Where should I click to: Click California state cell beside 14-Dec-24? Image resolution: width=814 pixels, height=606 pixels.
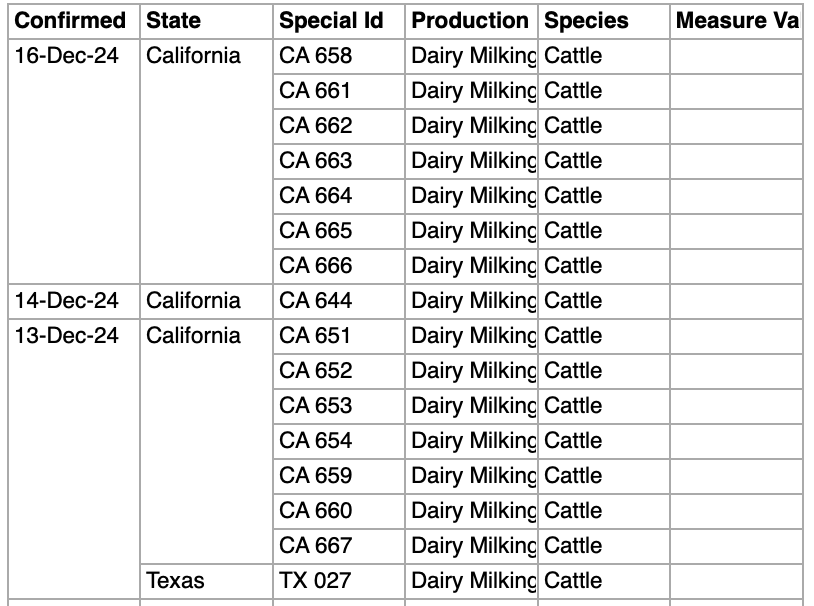click(194, 301)
